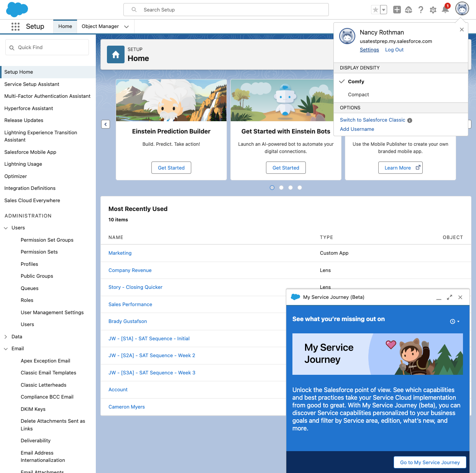Viewport: 476px width, 473px height.
Task: Click the user avatar in header
Action: tap(462, 8)
